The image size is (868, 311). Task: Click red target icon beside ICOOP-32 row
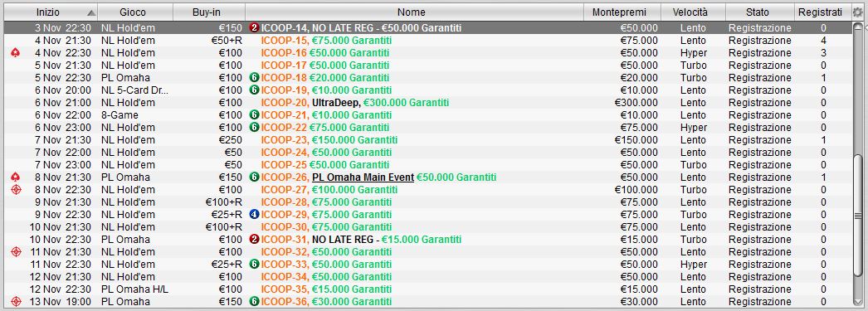pyautogui.click(x=16, y=252)
